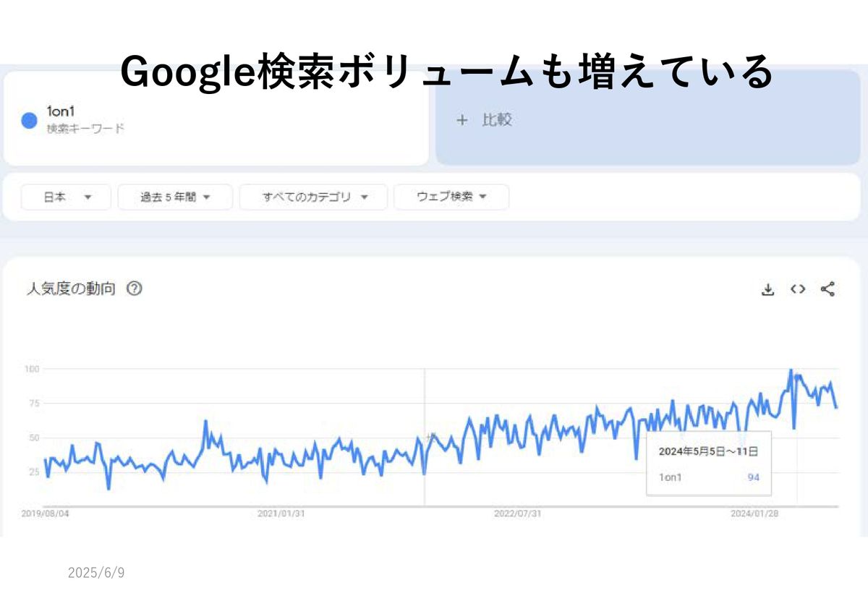Open the 日本 region dropdown

click(x=66, y=197)
